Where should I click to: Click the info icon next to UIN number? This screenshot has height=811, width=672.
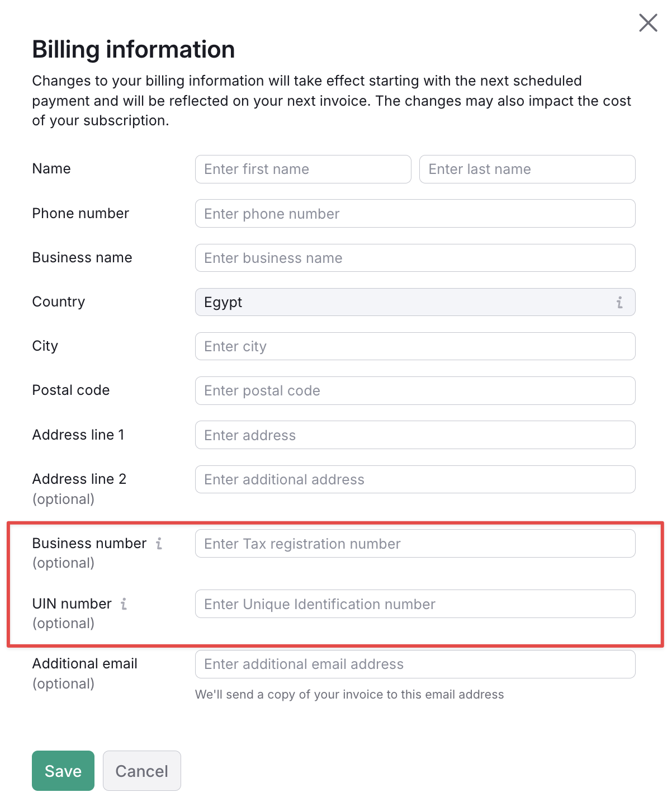point(124,604)
